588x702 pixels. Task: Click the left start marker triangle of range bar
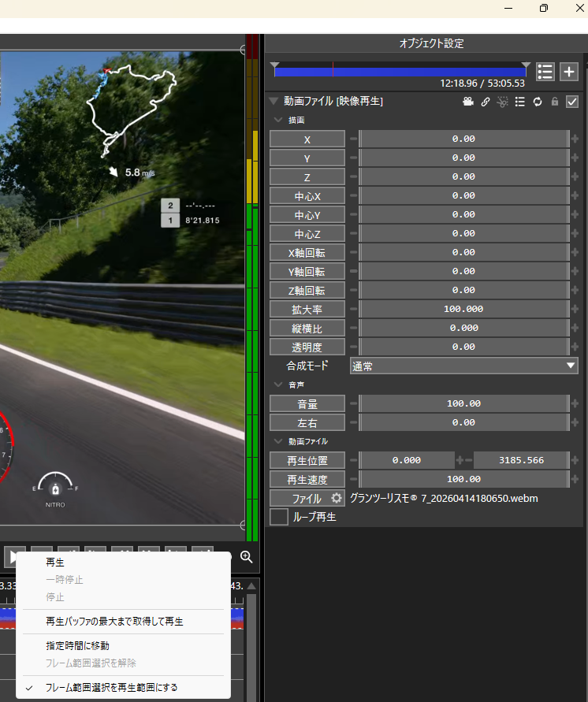274,65
